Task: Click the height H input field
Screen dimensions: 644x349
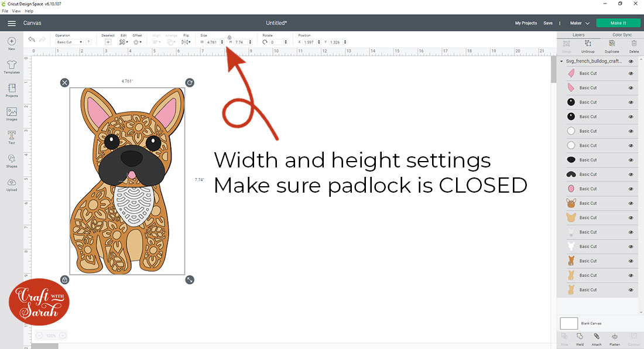Action: click(x=241, y=42)
